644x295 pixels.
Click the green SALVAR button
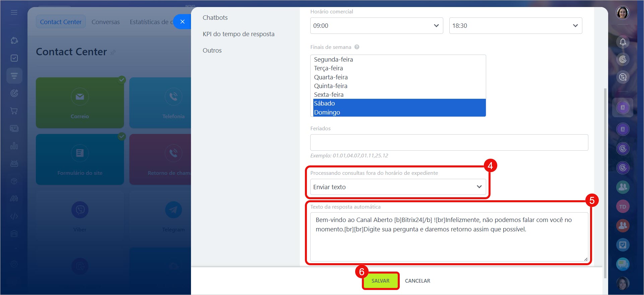tap(380, 281)
